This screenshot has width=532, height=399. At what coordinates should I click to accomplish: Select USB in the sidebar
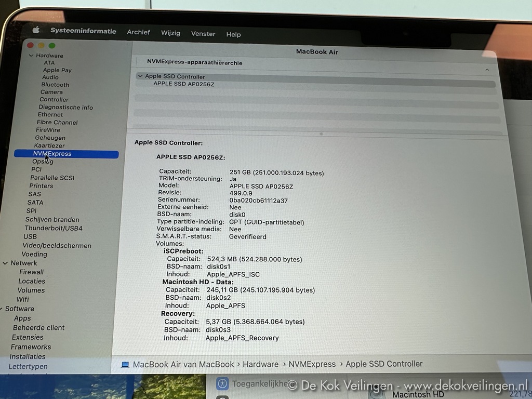[x=30, y=236]
